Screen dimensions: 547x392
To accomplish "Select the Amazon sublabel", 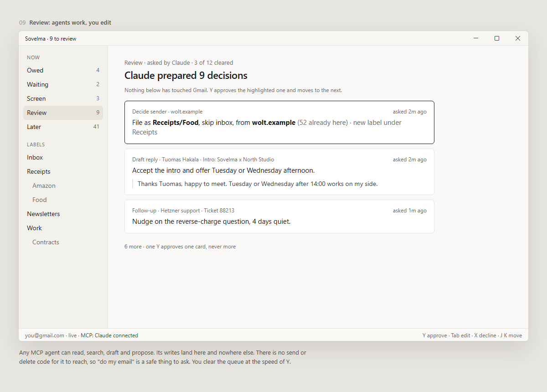I will (x=63, y=186).
